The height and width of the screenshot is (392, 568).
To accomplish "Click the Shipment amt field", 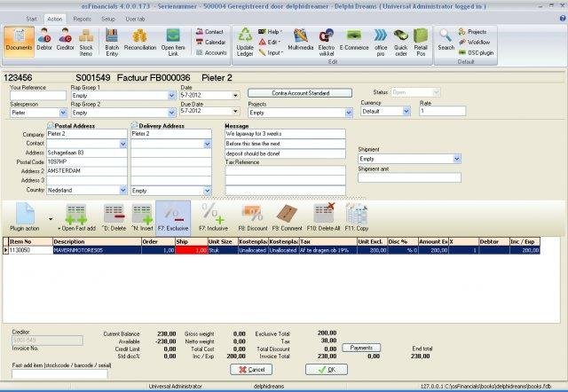I will [409, 177].
